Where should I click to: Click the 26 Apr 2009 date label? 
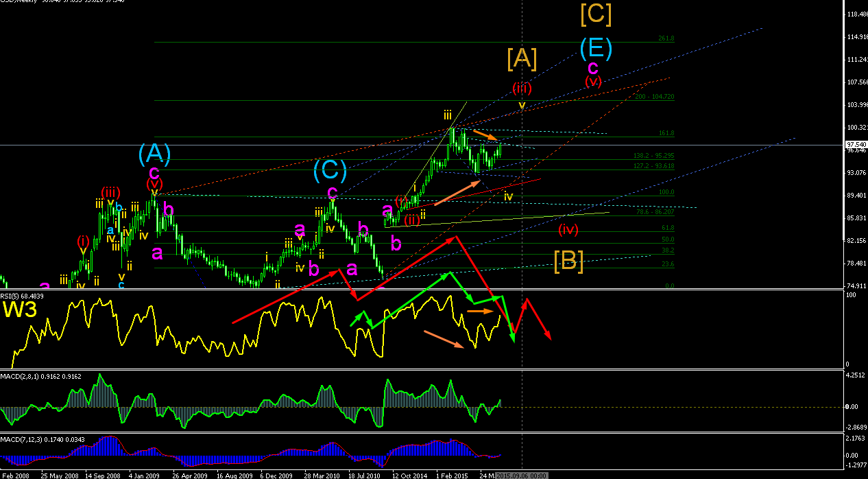pos(189,475)
